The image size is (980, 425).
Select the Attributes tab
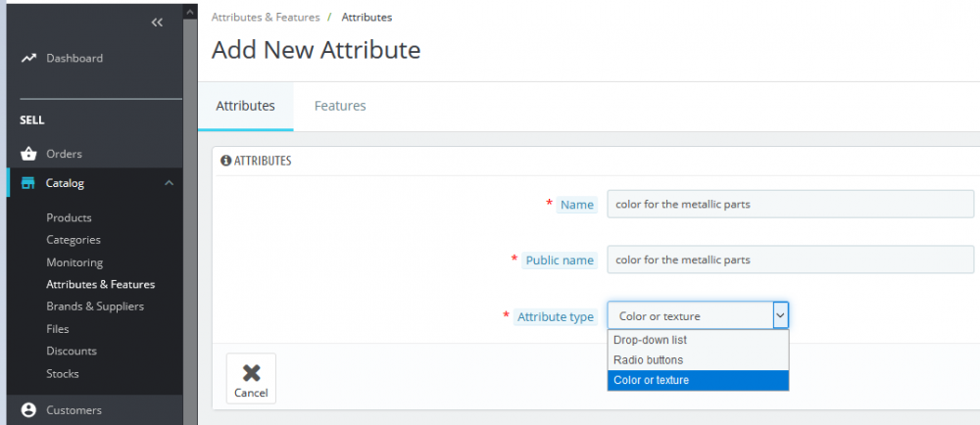click(245, 106)
